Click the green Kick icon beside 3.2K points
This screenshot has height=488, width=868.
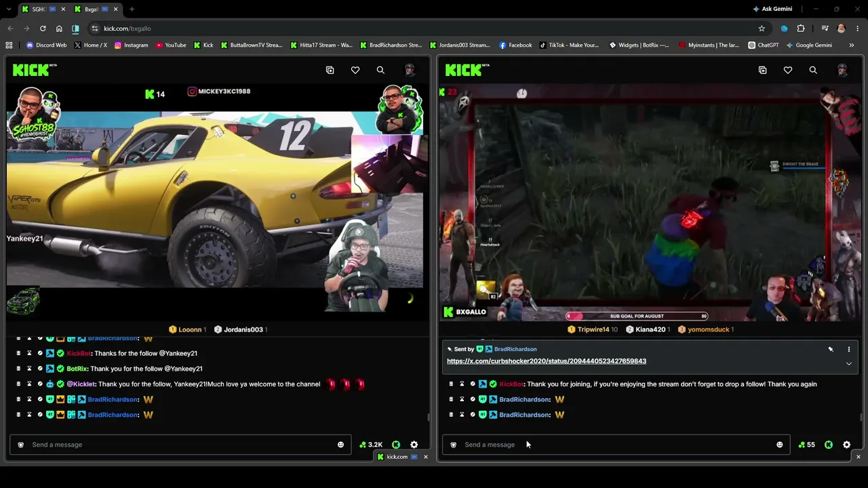396,445
